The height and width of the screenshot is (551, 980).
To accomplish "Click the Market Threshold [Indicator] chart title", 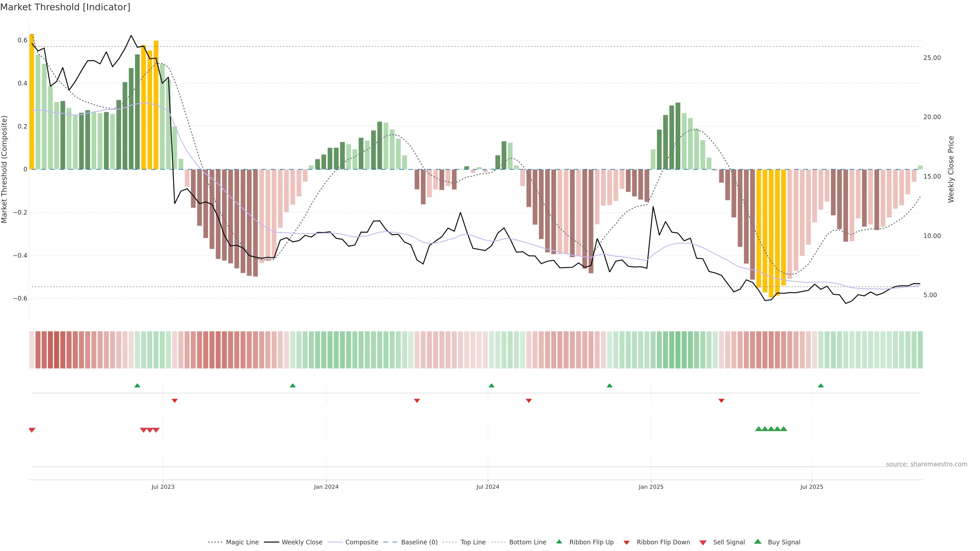I will coord(65,7).
